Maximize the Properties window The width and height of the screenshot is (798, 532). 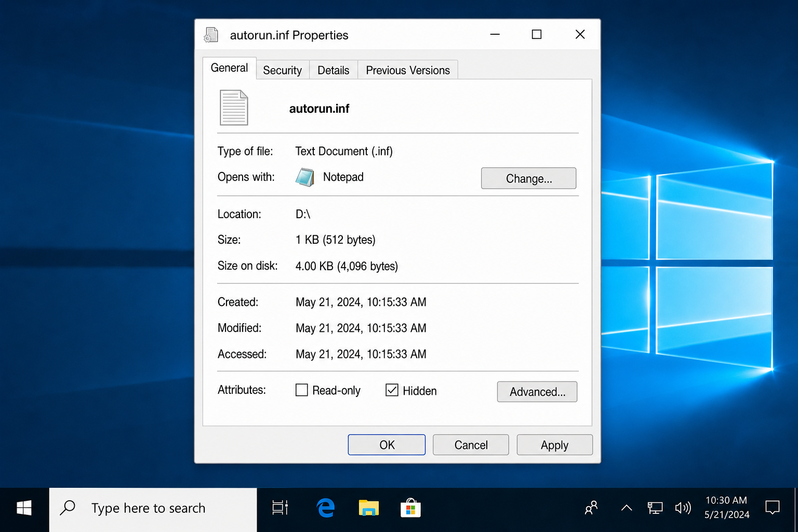[x=537, y=34]
